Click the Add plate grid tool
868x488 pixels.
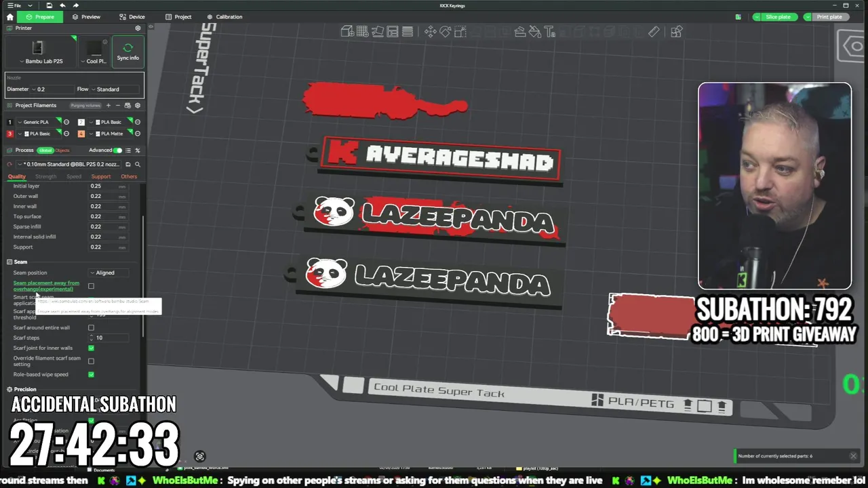click(x=362, y=31)
